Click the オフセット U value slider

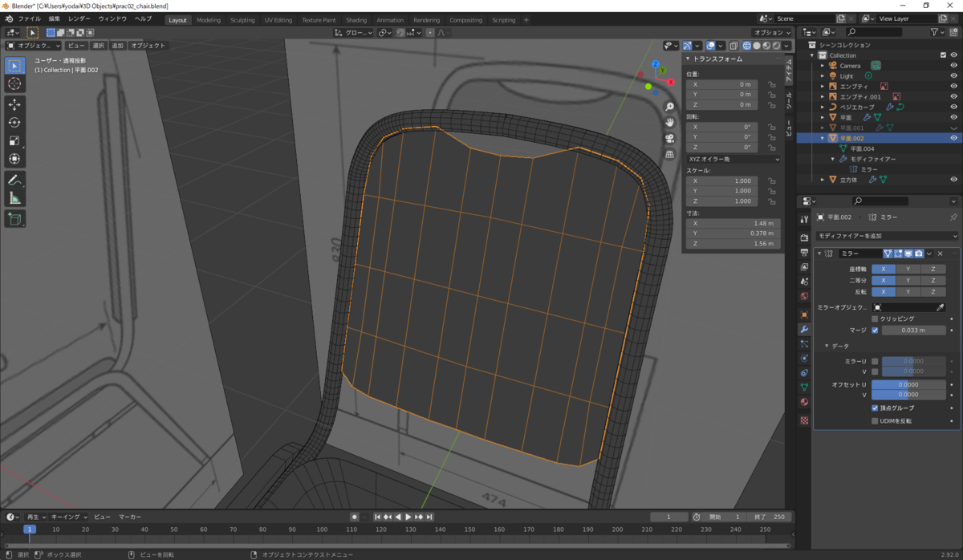coord(908,384)
